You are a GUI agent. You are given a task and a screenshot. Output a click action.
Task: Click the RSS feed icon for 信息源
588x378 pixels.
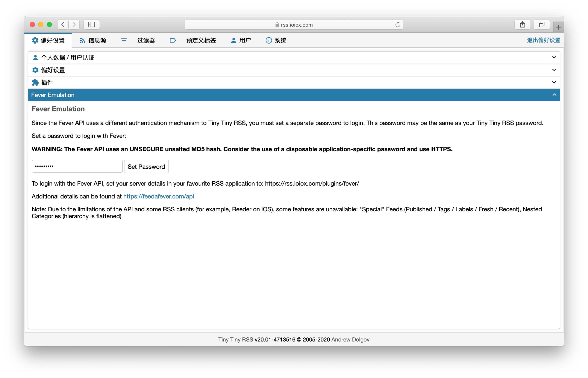[x=82, y=41]
